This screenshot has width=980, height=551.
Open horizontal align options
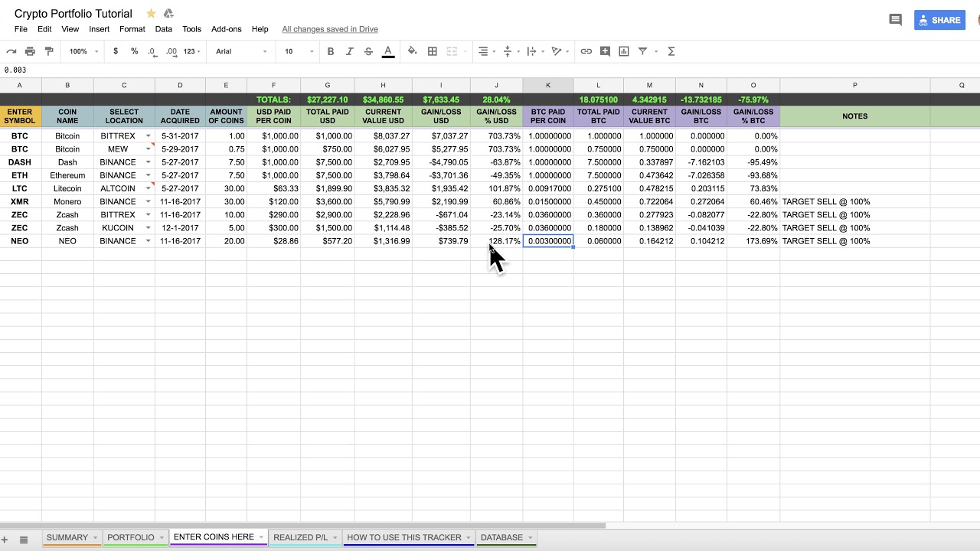pos(486,51)
